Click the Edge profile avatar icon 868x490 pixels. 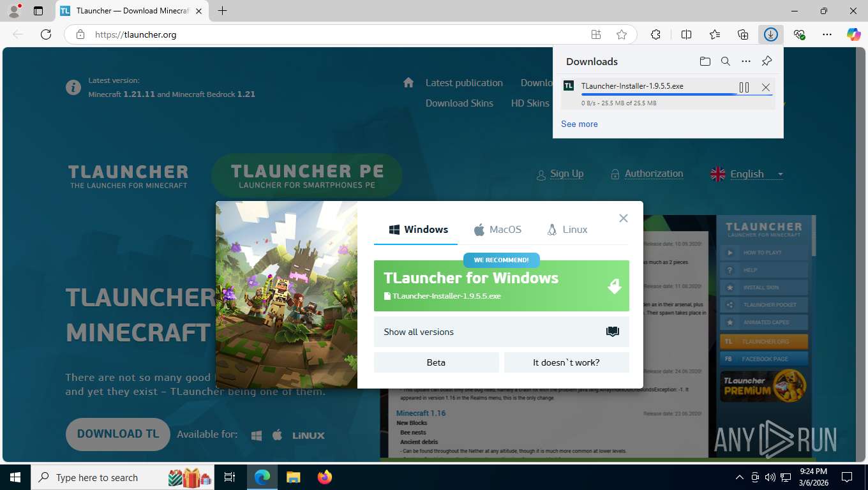pyautogui.click(x=14, y=11)
